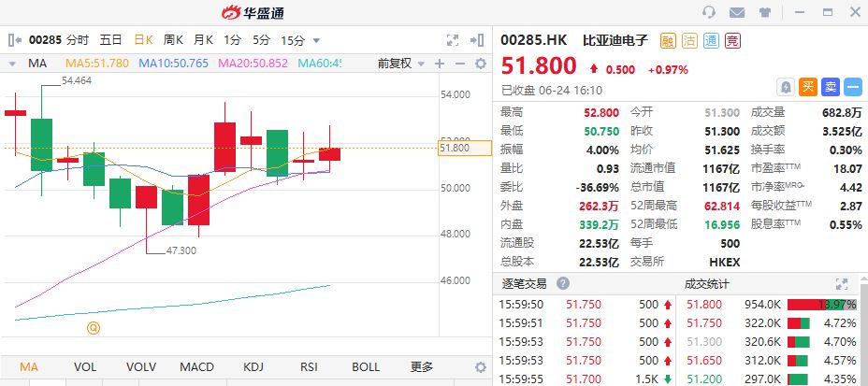Switch to the 五日 five-day chart
The image size is (868, 386).
(x=110, y=40)
